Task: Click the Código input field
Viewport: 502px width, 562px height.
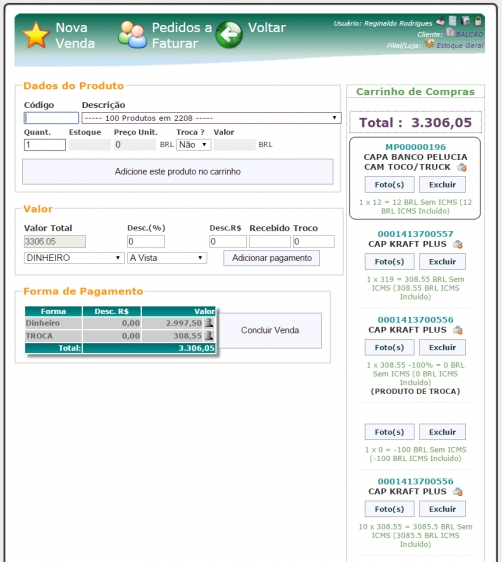Action: coord(51,118)
